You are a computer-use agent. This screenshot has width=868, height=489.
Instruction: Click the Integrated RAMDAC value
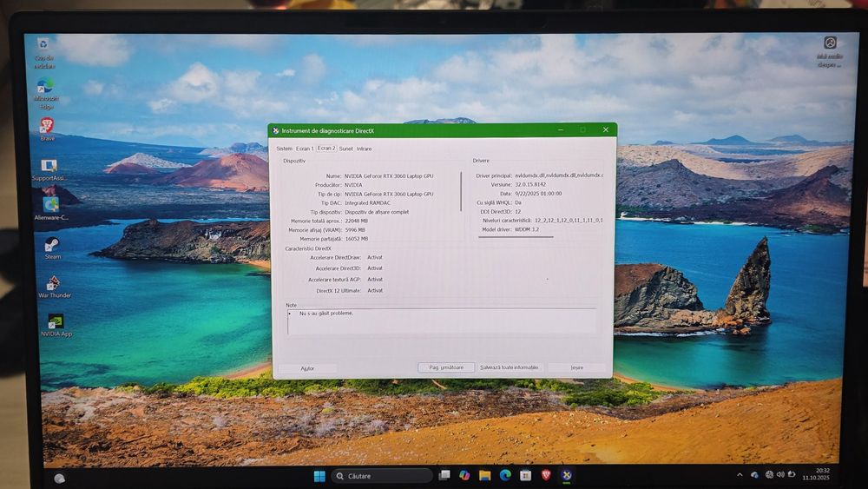[x=367, y=202]
